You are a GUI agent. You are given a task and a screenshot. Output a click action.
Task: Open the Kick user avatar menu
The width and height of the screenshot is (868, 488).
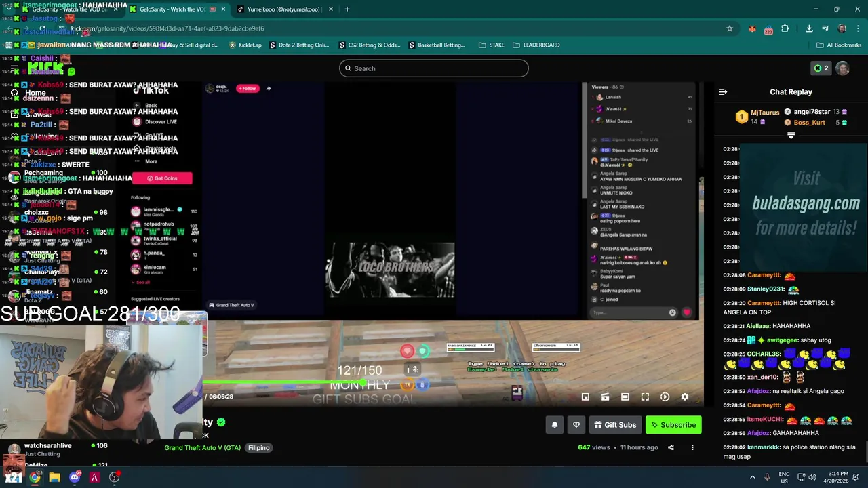pyautogui.click(x=842, y=68)
